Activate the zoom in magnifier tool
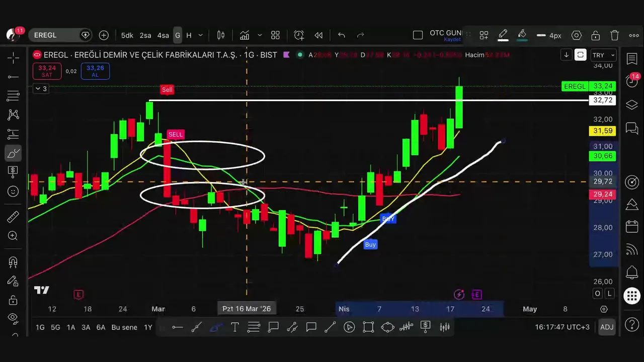 14,236
